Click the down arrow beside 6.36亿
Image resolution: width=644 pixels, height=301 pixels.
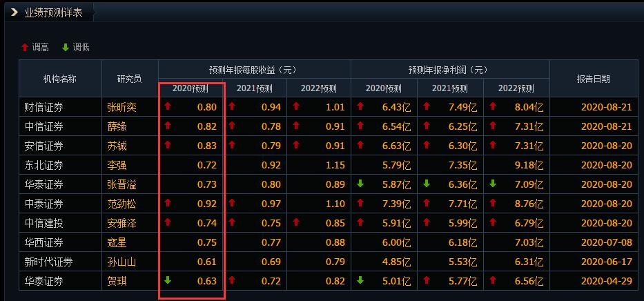427,184
